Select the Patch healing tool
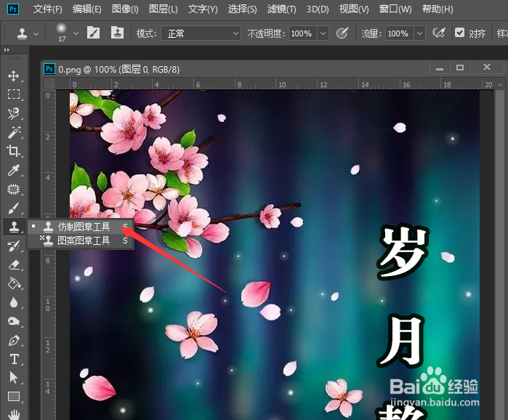 tap(13, 189)
